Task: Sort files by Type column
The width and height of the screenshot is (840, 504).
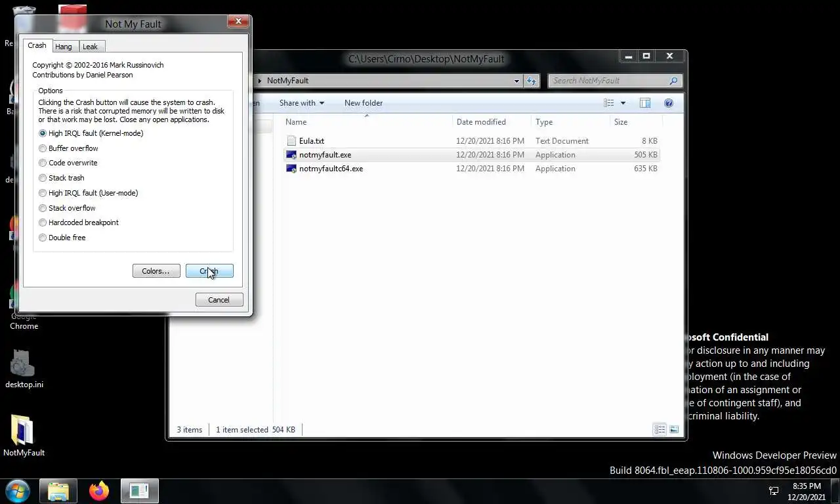Action: [x=570, y=122]
